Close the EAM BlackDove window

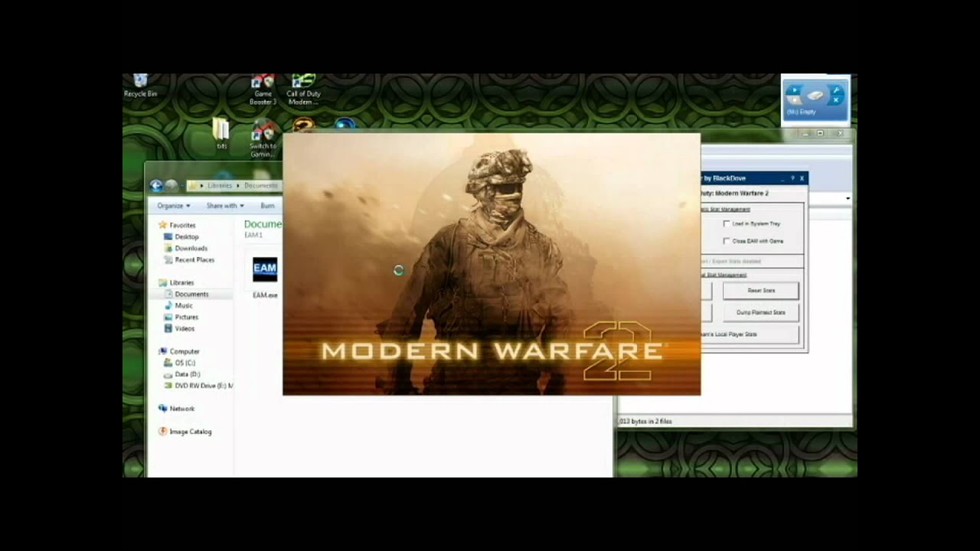tap(802, 178)
